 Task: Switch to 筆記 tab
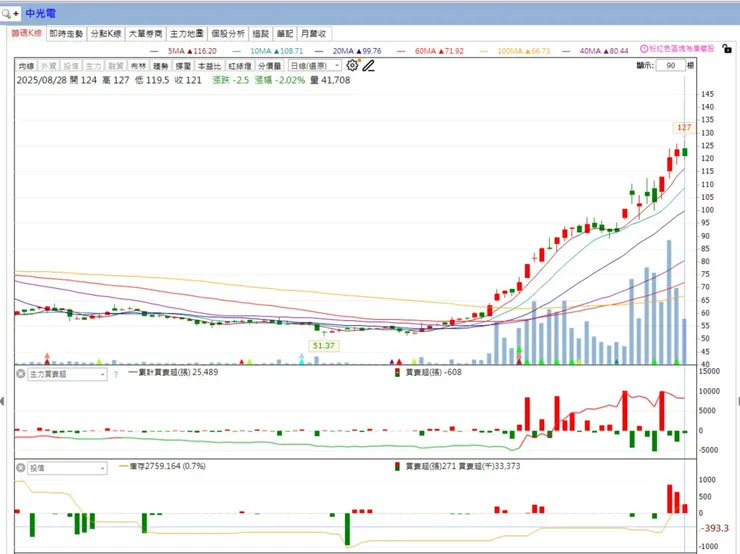285,34
